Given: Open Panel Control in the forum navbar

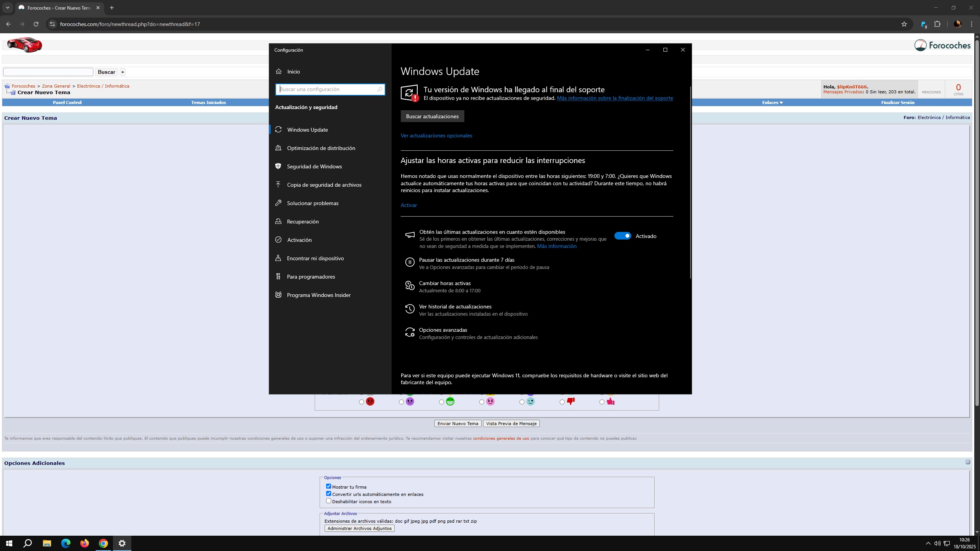Looking at the screenshot, I should (x=67, y=103).
